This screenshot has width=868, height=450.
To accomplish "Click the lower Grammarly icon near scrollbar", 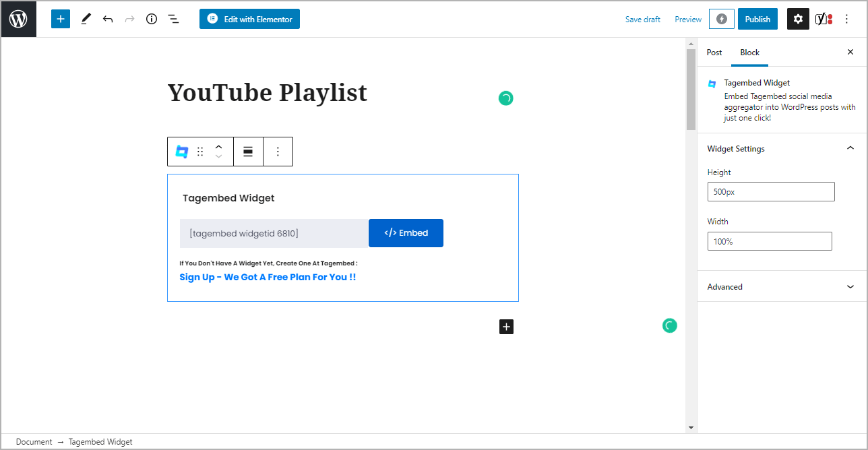I will pyautogui.click(x=669, y=326).
